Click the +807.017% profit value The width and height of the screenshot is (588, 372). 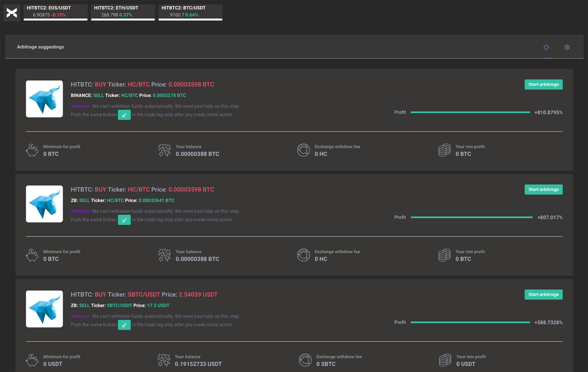pyautogui.click(x=550, y=217)
